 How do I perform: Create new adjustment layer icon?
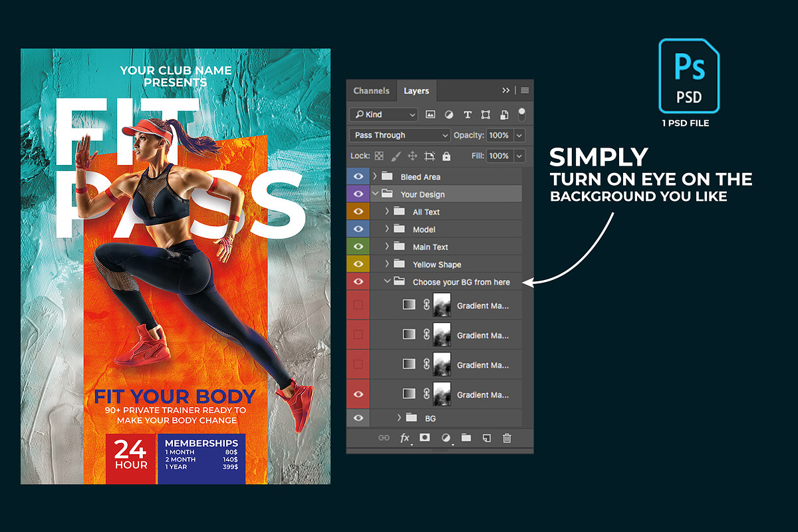(x=446, y=438)
